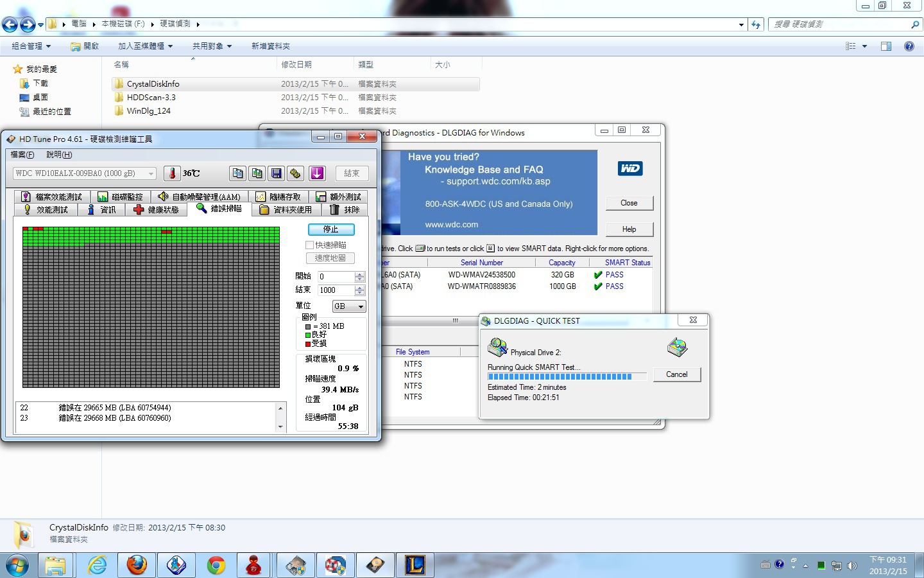Click the Help button in WD Diagnostics

pos(629,229)
